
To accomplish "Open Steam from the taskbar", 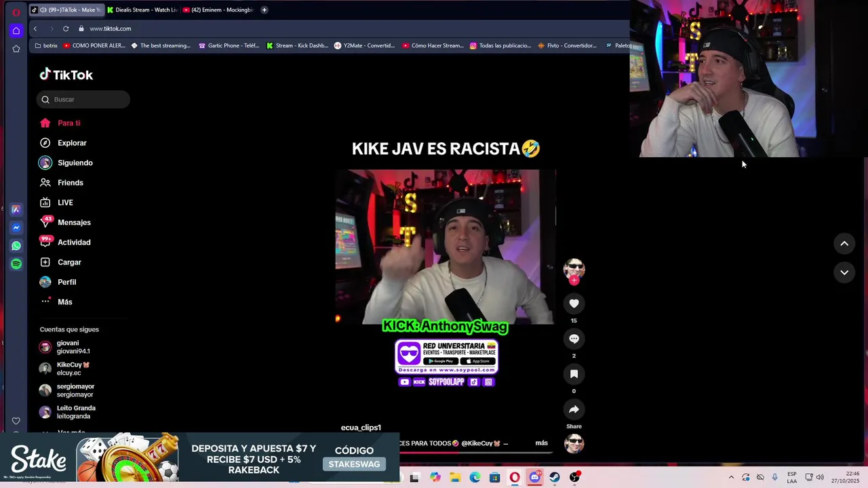I will tap(555, 477).
